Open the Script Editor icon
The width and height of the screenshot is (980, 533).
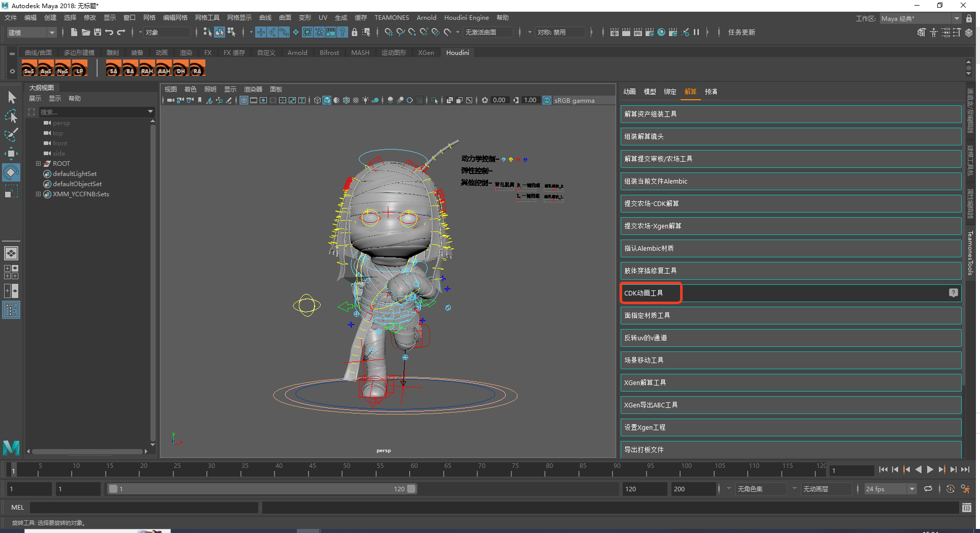point(966,508)
